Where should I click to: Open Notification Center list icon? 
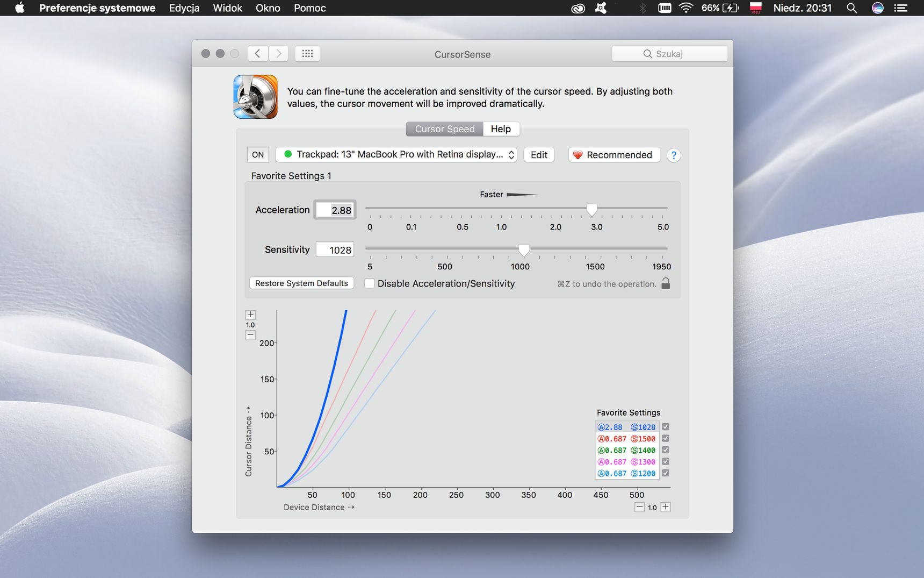[x=900, y=8]
